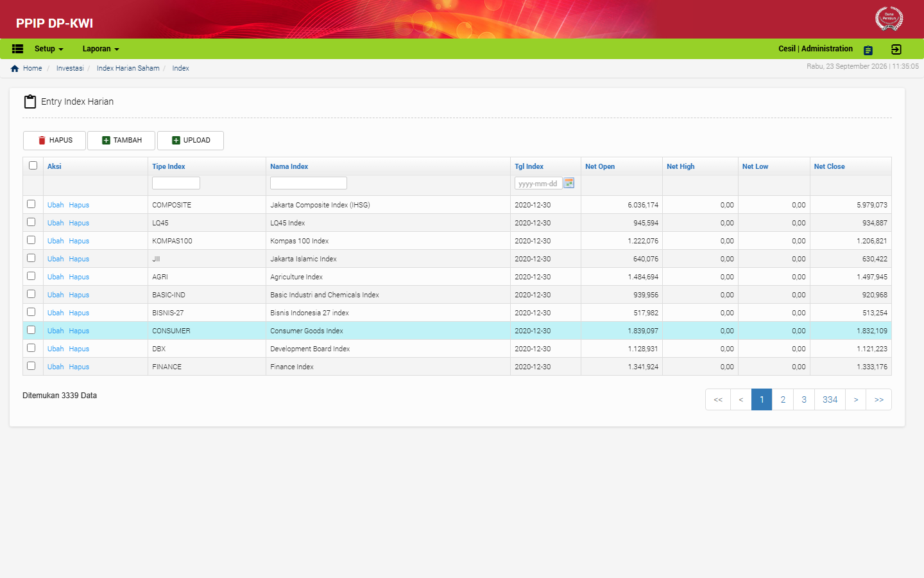Click the Home breadcrumb house icon
924x578 pixels.
coord(15,68)
